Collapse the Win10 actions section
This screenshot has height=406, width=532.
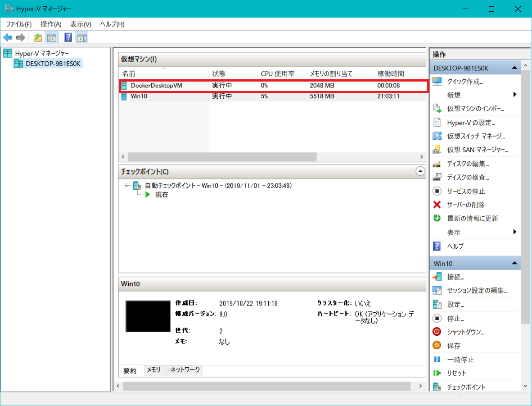tap(514, 263)
